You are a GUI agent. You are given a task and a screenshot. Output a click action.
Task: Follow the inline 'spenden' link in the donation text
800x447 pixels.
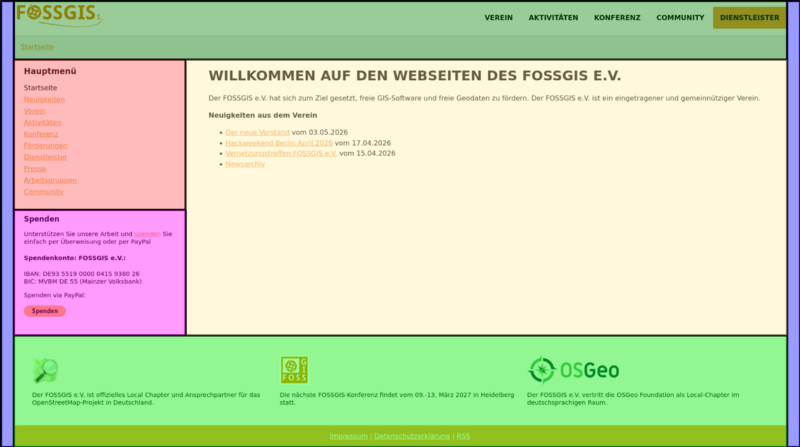point(147,234)
